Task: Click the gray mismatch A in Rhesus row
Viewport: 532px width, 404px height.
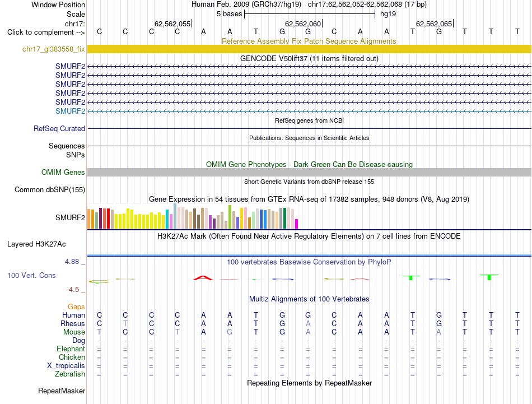Action: [308, 323]
